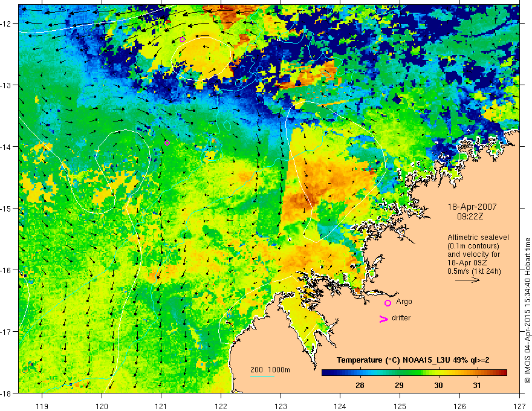Click the magenta drifter legend arrowhead
The width and height of the screenshot is (532, 411).
click(x=383, y=319)
